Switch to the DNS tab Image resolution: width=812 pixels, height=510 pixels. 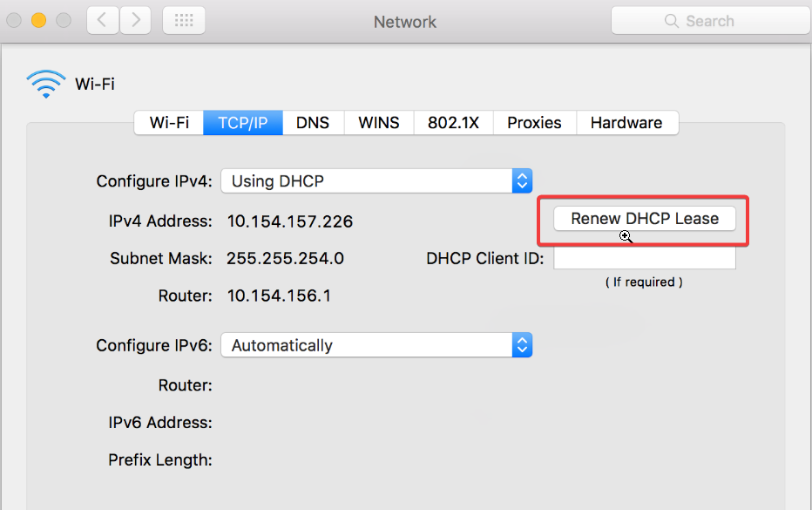312,122
